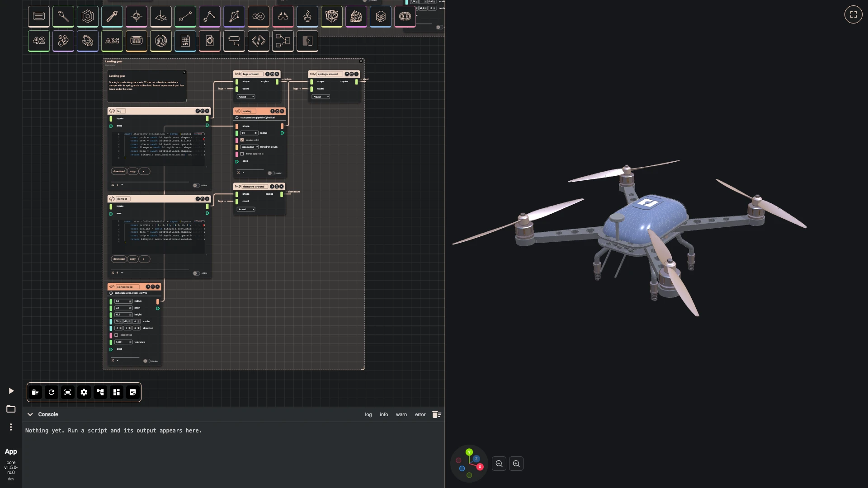Open the code brackets node category
This screenshot has height=488, width=868.
[x=259, y=41]
